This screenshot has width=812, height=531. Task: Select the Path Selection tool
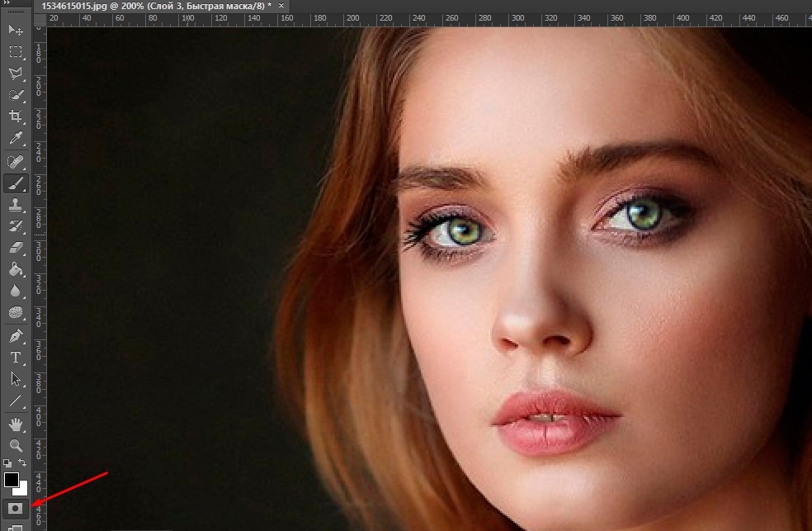pos(16,379)
